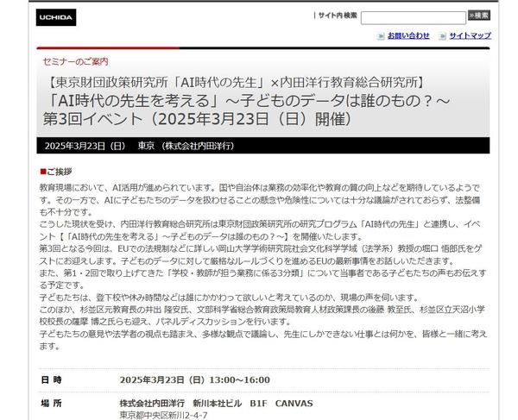
Task: Click paragraph line starting また、第1・2回で
Action: pyautogui.click(x=262, y=273)
